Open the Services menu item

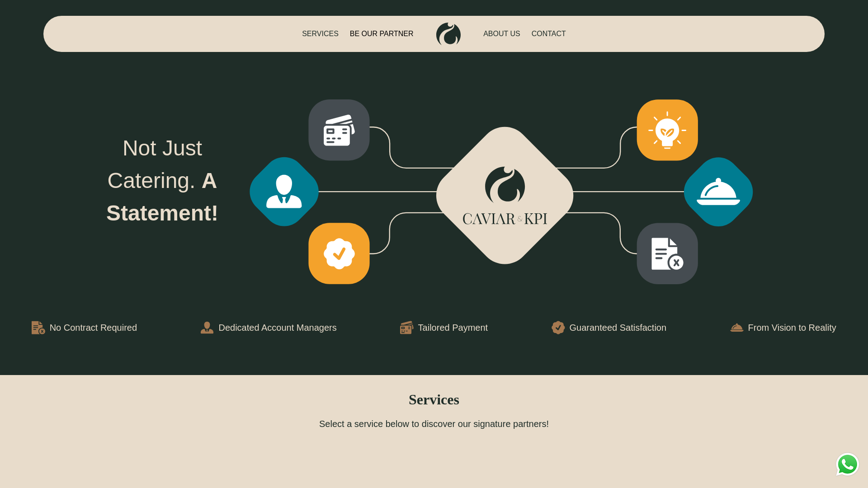320,34
